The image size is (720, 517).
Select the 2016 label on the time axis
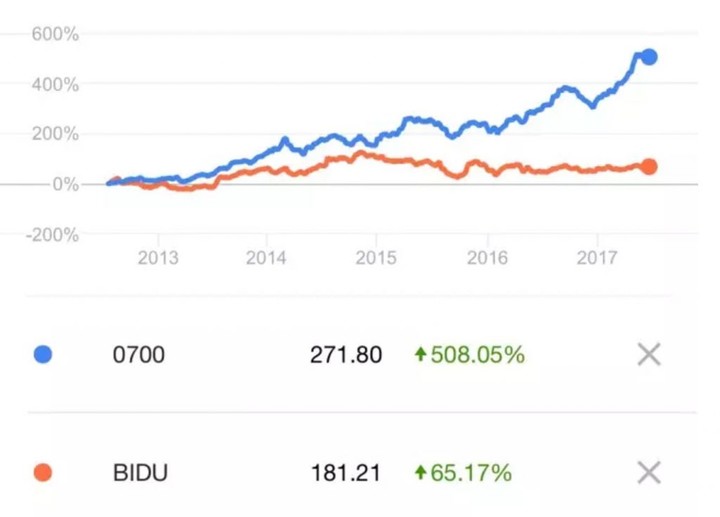coord(487,258)
